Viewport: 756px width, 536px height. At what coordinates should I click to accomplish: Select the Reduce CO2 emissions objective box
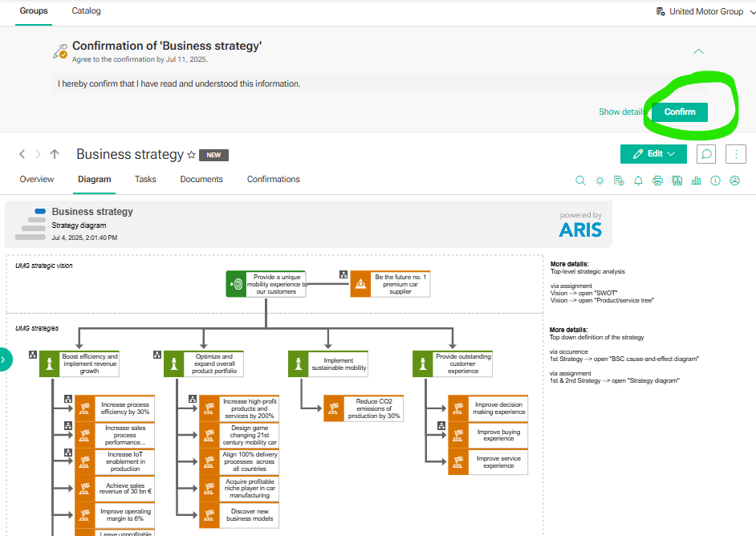363,408
